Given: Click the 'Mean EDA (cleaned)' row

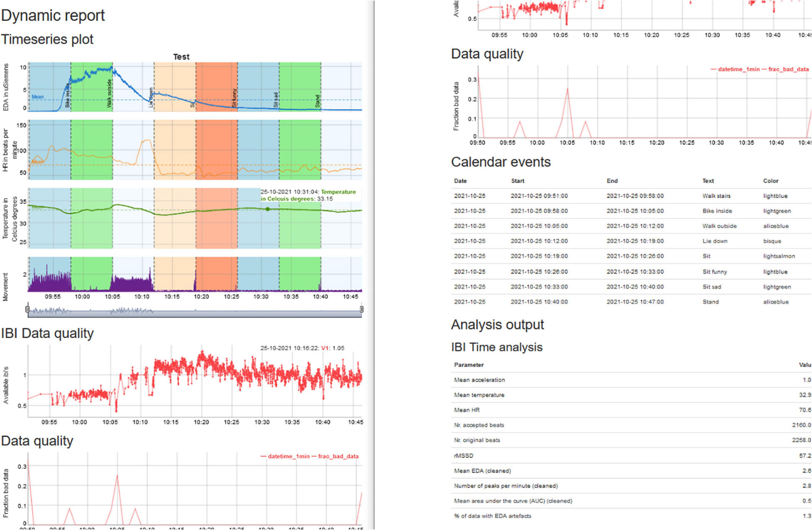Looking at the screenshot, I should click(631, 471).
